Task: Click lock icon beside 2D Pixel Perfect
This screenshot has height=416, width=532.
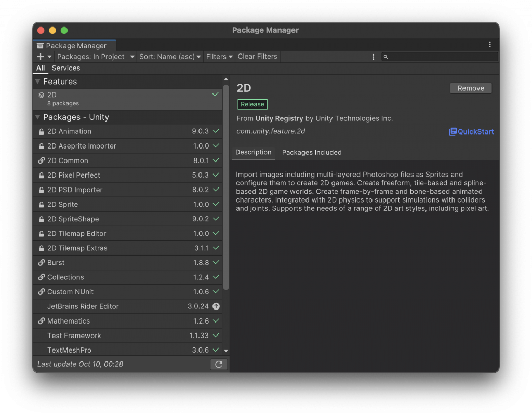Action: 42,176
